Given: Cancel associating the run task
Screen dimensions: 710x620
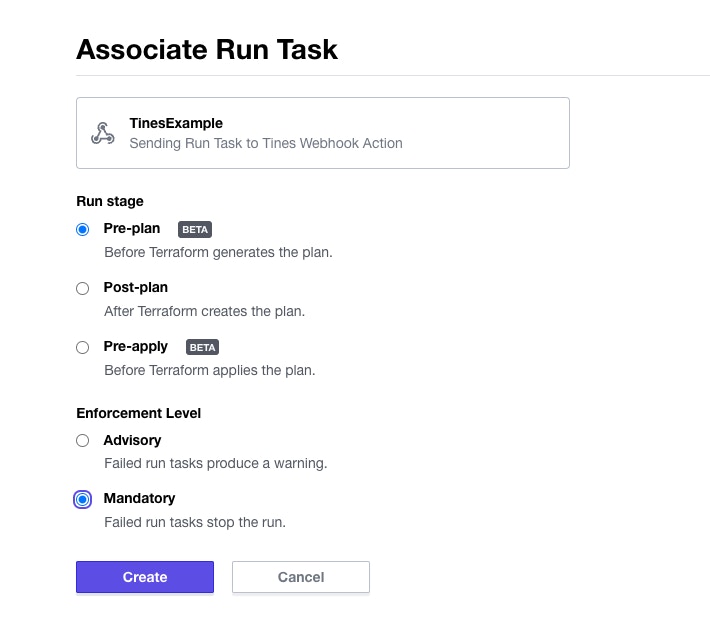Looking at the screenshot, I should click(301, 577).
